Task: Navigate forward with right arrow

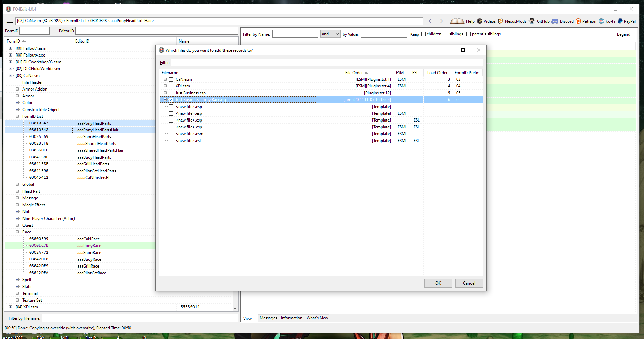Action: coord(441,21)
